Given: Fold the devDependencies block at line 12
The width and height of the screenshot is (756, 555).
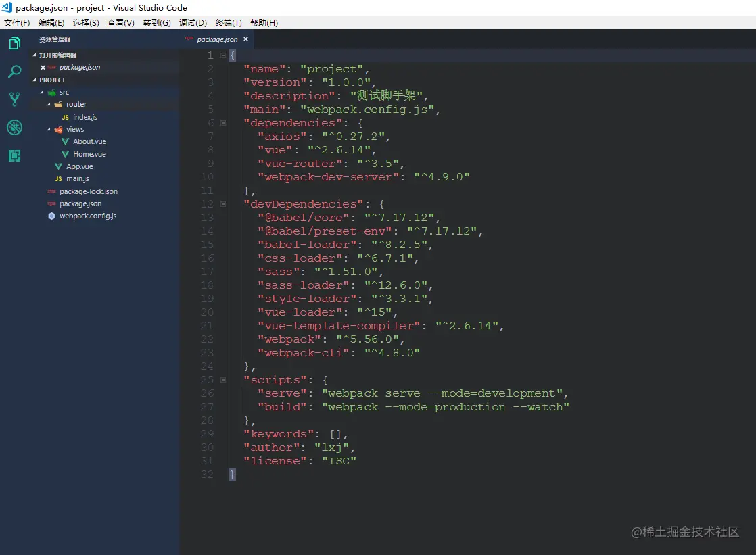Looking at the screenshot, I should point(222,204).
